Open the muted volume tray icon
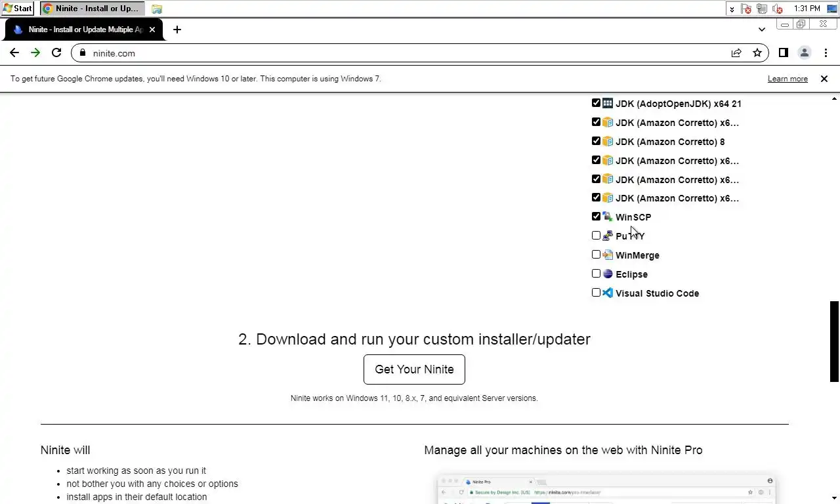Image resolution: width=840 pixels, height=504 pixels. (778, 9)
